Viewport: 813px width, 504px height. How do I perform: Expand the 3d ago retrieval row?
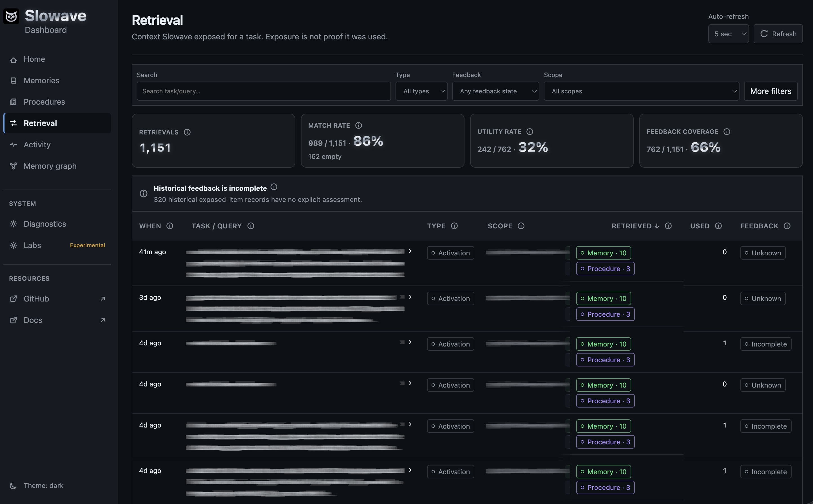(410, 297)
